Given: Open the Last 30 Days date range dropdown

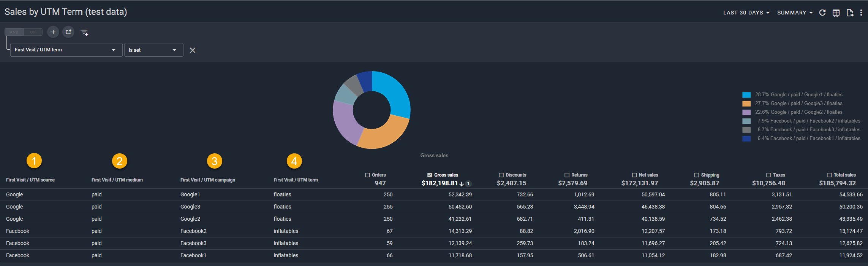Looking at the screenshot, I should 746,13.
